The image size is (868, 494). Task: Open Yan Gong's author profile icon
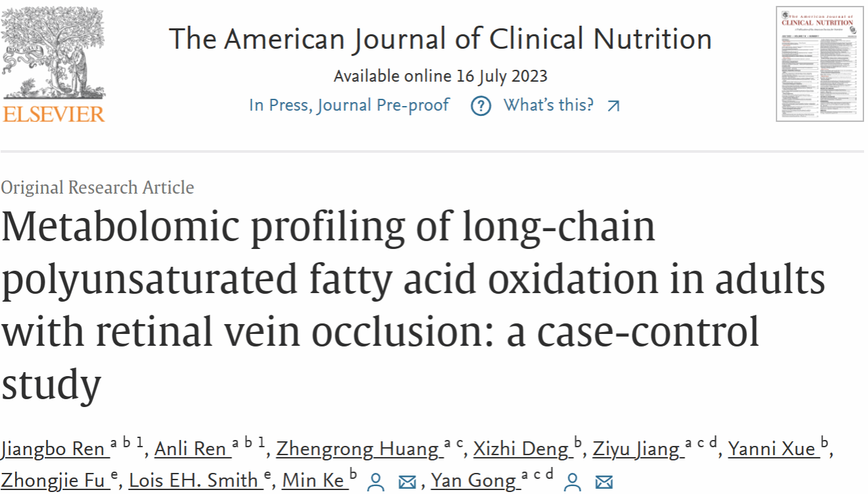(x=572, y=481)
